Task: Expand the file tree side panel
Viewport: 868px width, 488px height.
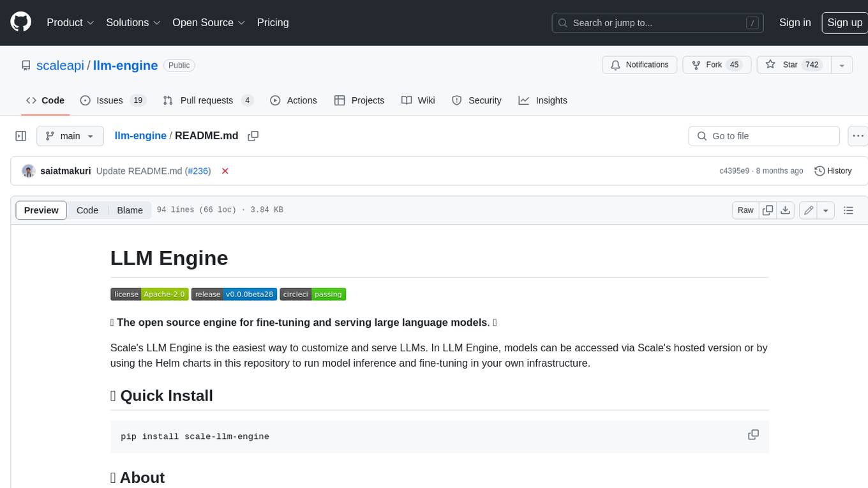Action: 21,136
